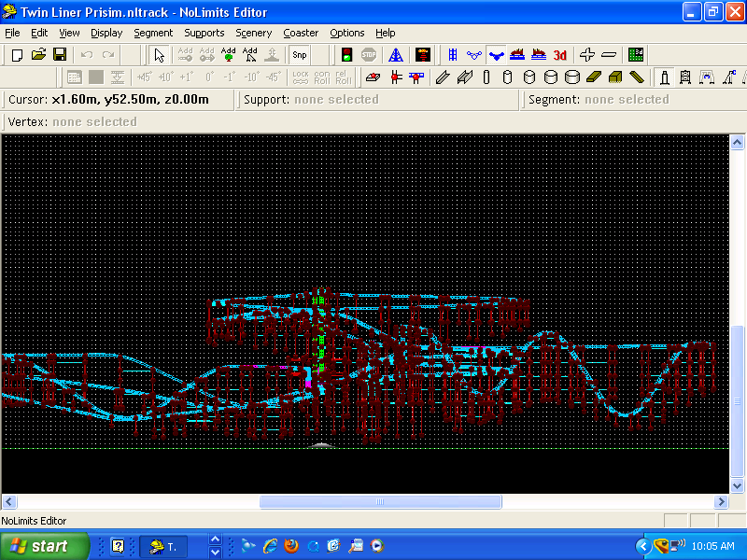The height and width of the screenshot is (560, 747).
Task: Click the Cursor coordinates readout
Action: pos(109,100)
